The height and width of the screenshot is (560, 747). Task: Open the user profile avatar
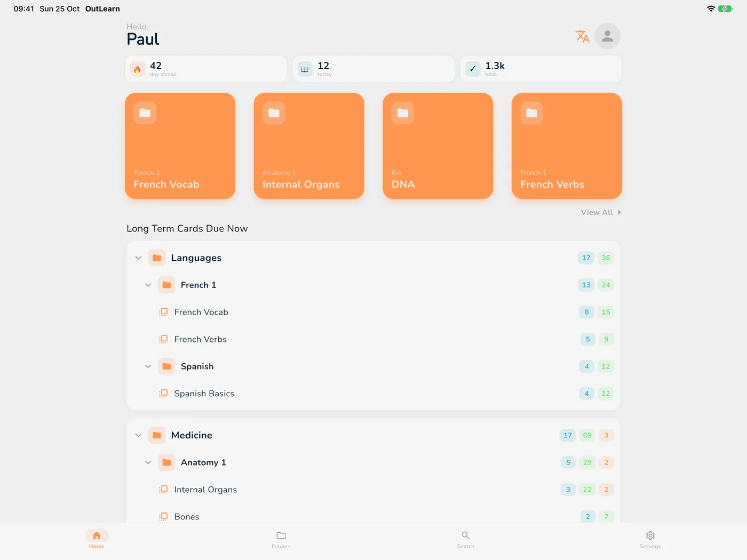(x=607, y=36)
